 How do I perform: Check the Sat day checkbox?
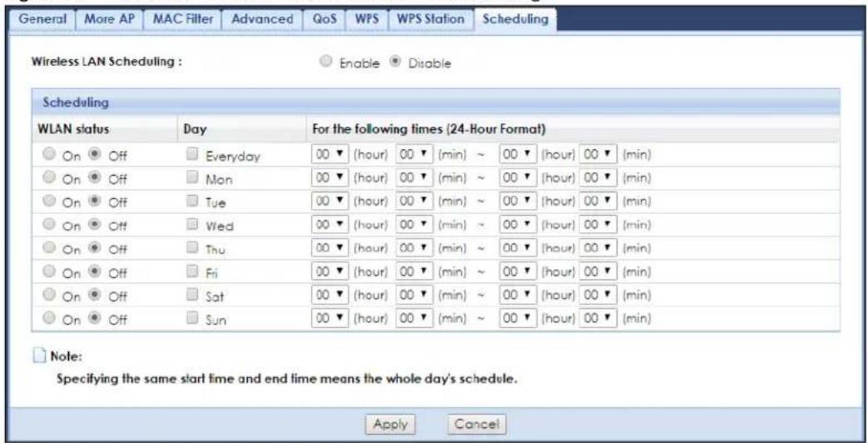pos(191,295)
